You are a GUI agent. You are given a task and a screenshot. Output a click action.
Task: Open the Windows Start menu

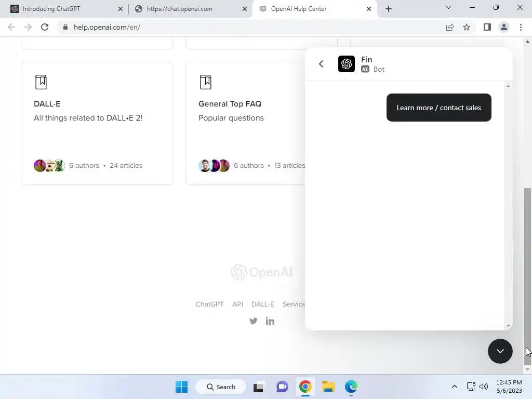click(x=181, y=387)
